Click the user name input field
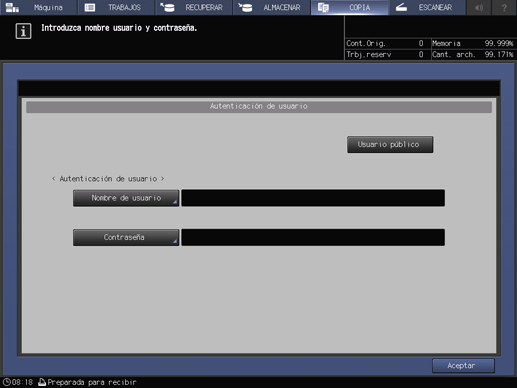The width and height of the screenshot is (517, 388). point(313,198)
